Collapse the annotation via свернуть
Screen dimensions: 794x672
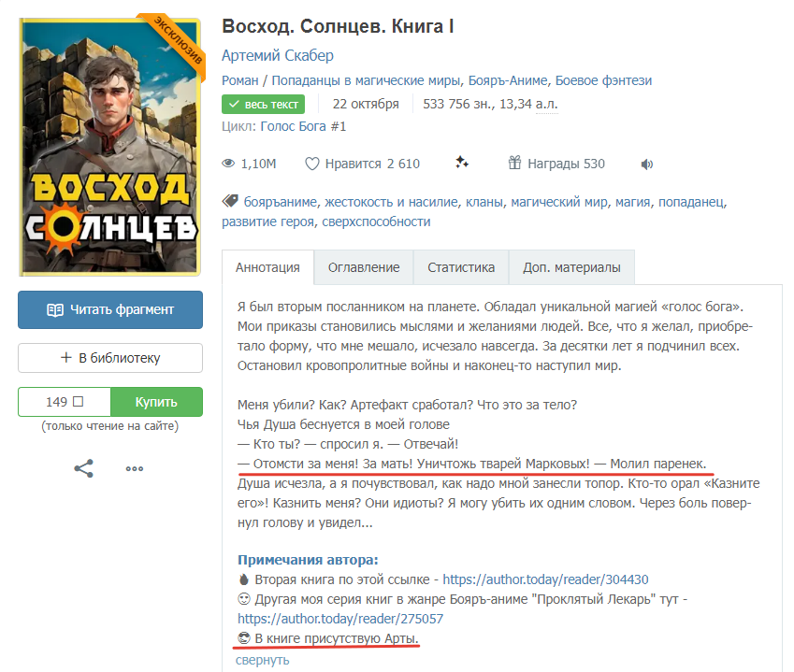pos(263,660)
